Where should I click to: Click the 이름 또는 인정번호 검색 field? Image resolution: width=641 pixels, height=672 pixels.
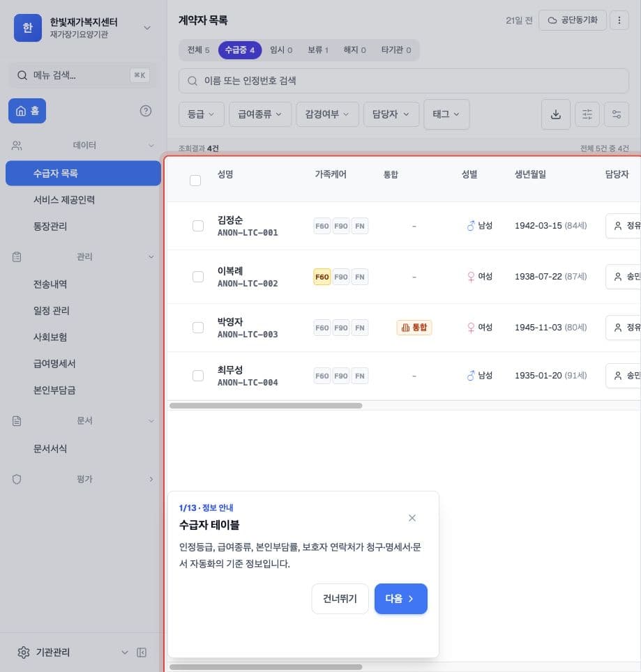(403, 81)
